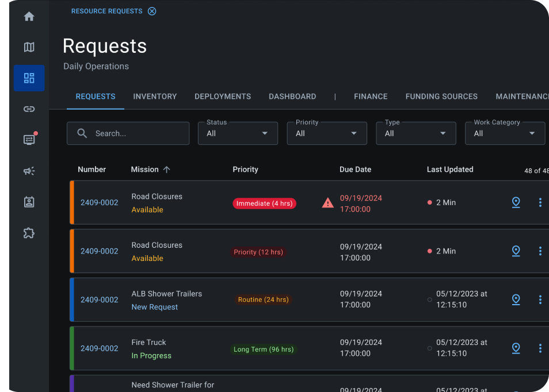
Task: Open request 2409-0002 for ALB Shower Trailers
Action: click(99, 300)
